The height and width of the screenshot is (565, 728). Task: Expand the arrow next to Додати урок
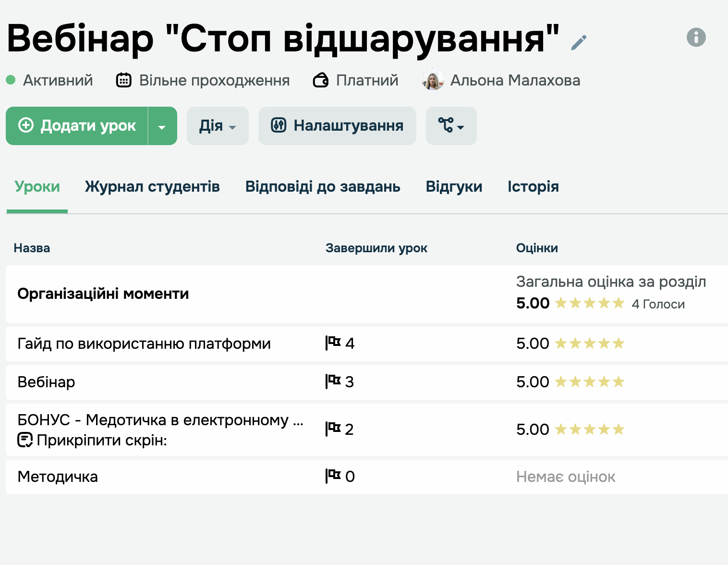(162, 126)
